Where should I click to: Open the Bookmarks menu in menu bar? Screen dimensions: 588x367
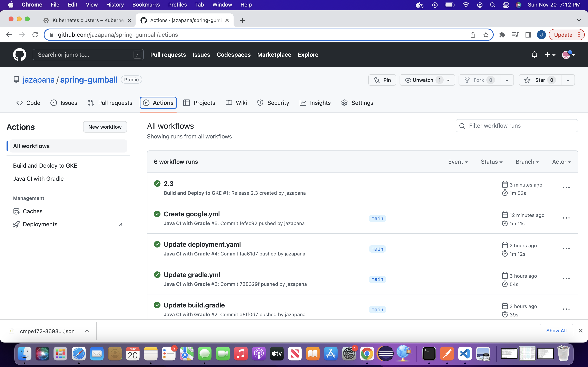pos(146,5)
